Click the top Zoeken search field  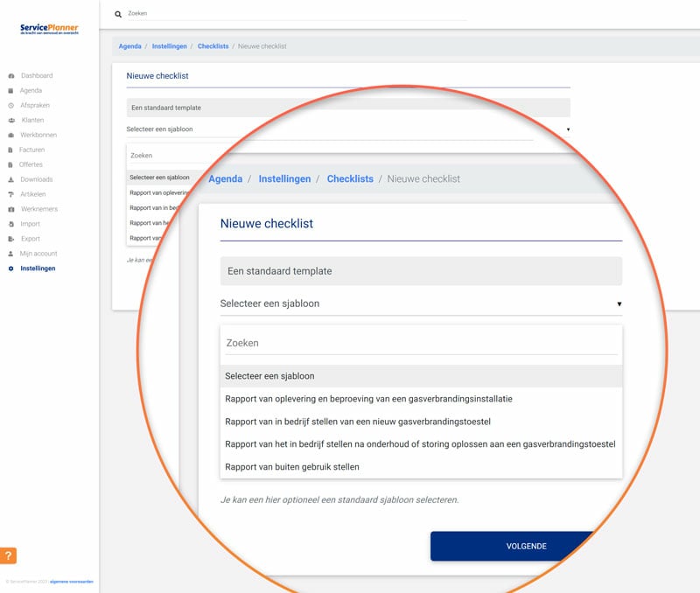point(297,13)
